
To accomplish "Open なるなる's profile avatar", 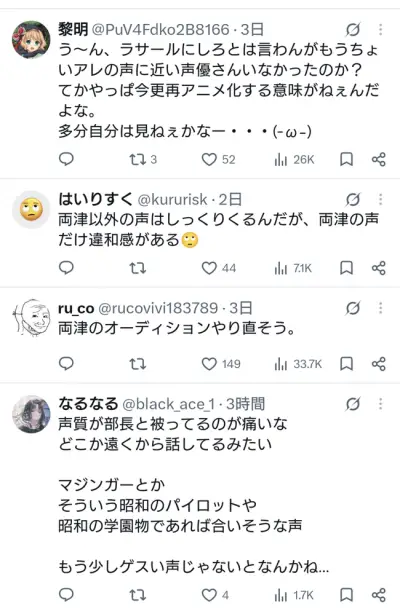I will pos(31,414).
